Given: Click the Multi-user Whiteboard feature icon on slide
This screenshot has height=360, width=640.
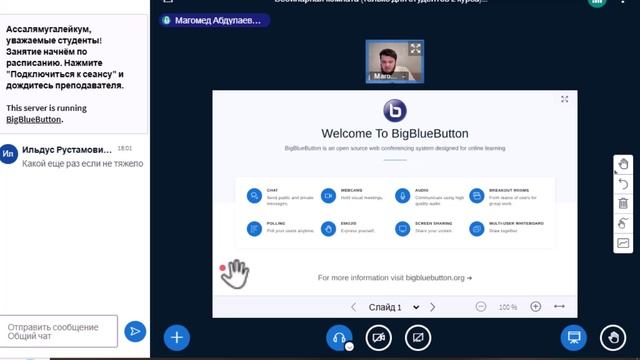Looking at the screenshot, I should click(476, 229).
